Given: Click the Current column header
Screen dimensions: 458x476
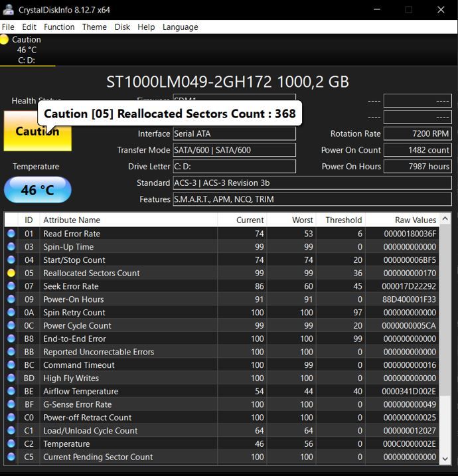Looking at the screenshot, I should [x=242, y=220].
